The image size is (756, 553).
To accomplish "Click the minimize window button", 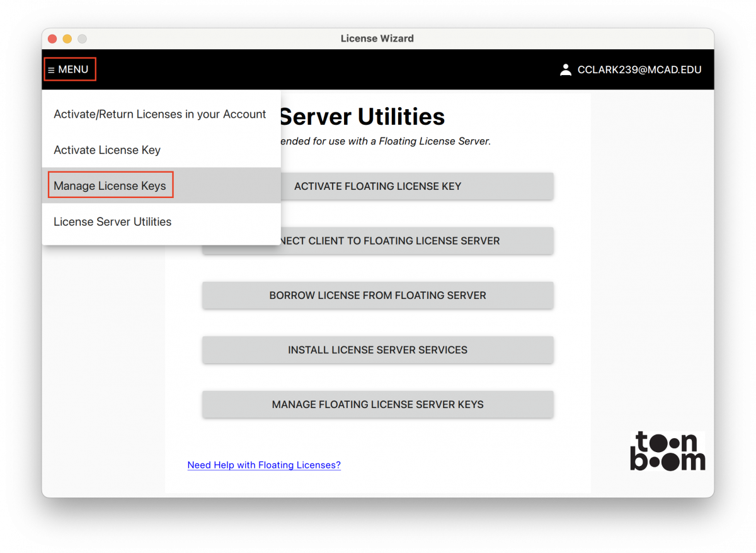I will pyautogui.click(x=67, y=38).
